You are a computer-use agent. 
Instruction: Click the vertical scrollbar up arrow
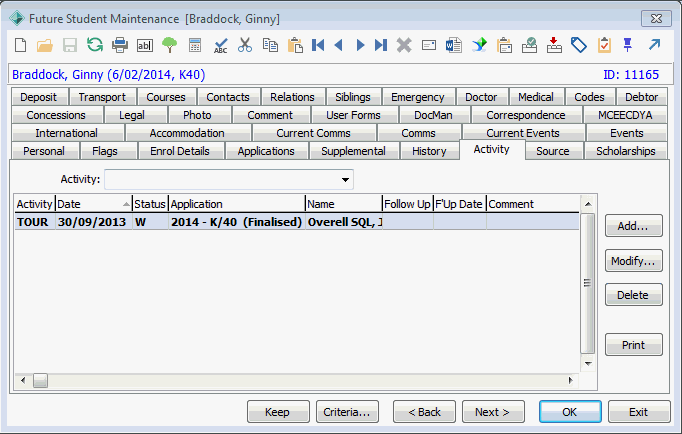click(588, 204)
